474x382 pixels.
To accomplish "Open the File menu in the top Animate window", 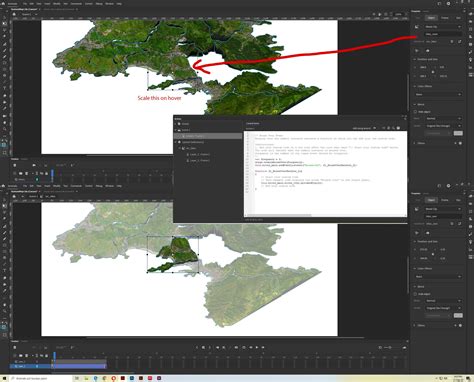I will 25,4.
